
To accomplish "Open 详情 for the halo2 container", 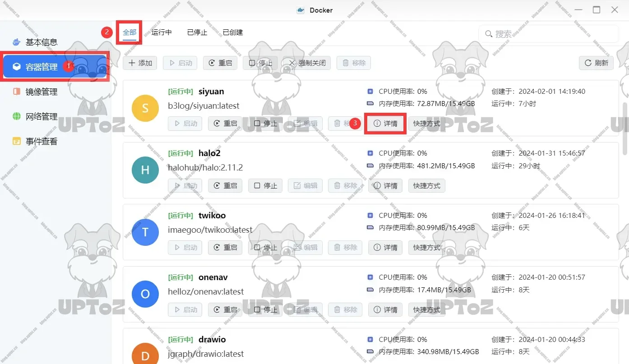I will click(x=385, y=185).
